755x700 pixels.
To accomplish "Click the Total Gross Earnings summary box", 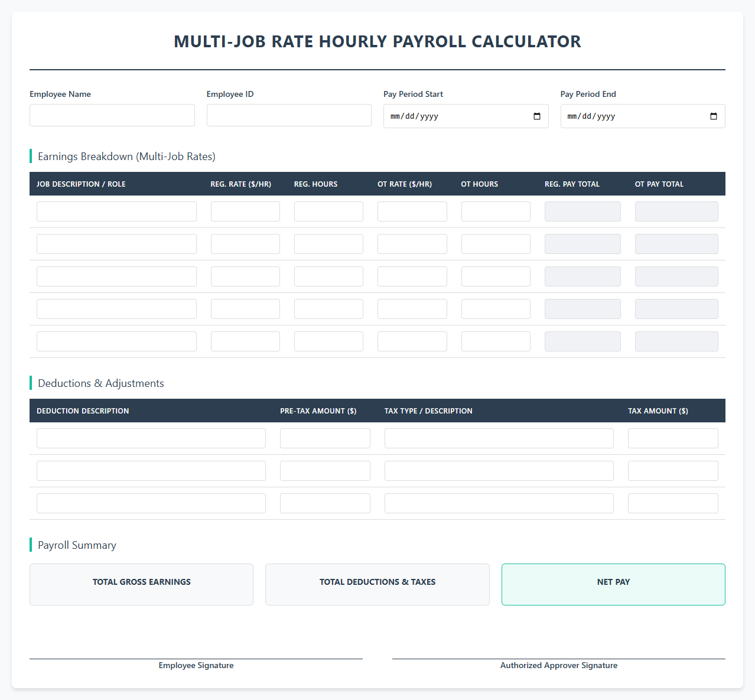I will (x=141, y=584).
